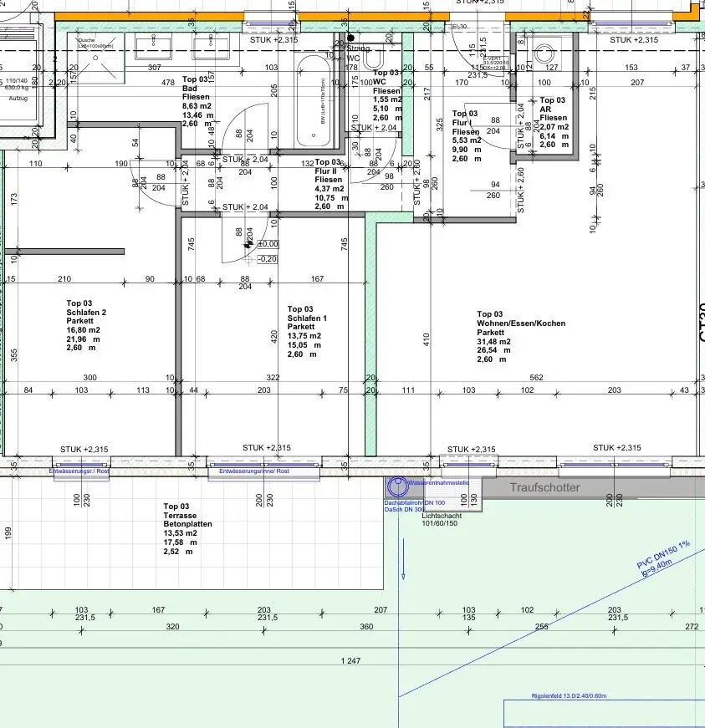
Task: Click the toilet symbol in the WC
Action: point(373,58)
